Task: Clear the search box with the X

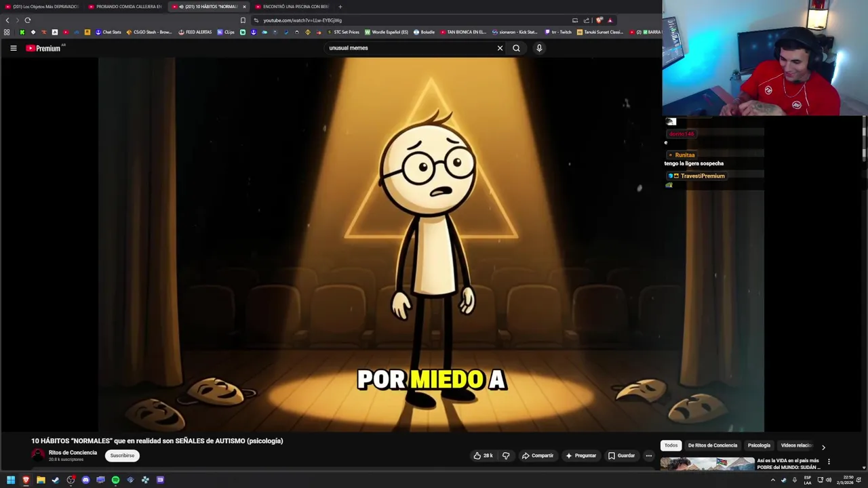Action: pos(500,48)
